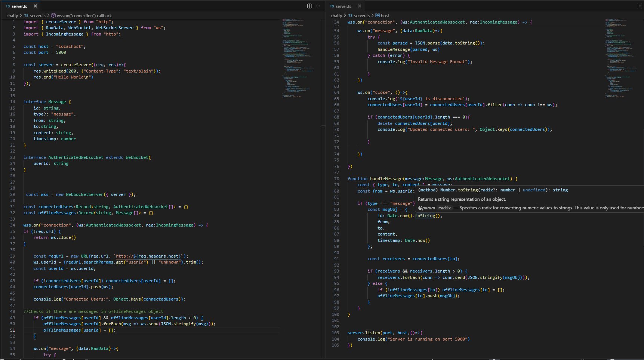Select line number 51 in left gutter
644x360 pixels.
[x=13, y=330]
